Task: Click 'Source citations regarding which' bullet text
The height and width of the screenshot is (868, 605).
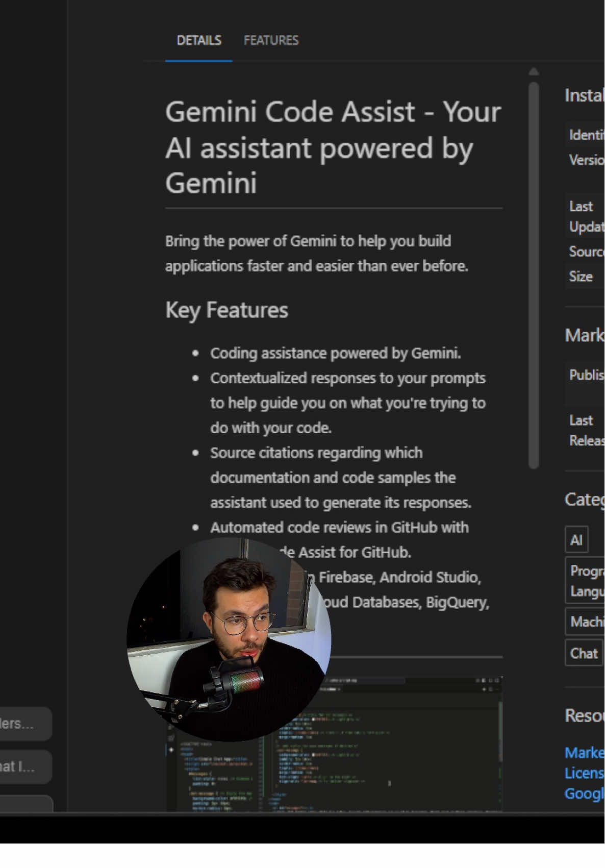Action: (316, 453)
